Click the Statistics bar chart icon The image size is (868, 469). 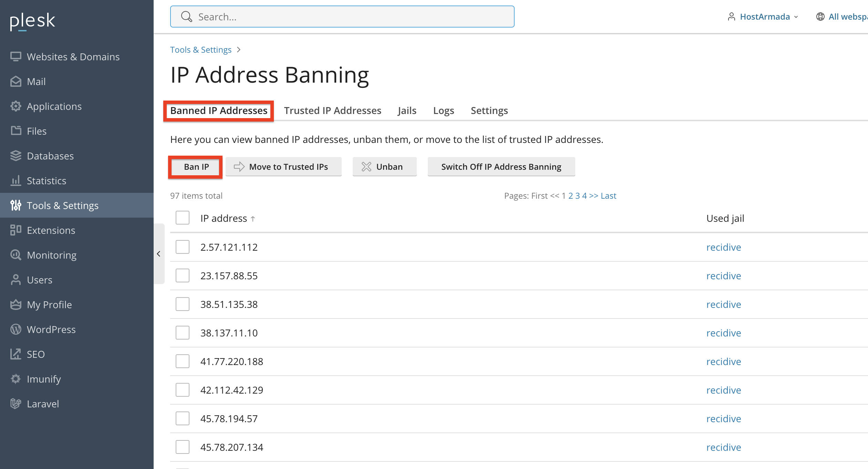16,180
